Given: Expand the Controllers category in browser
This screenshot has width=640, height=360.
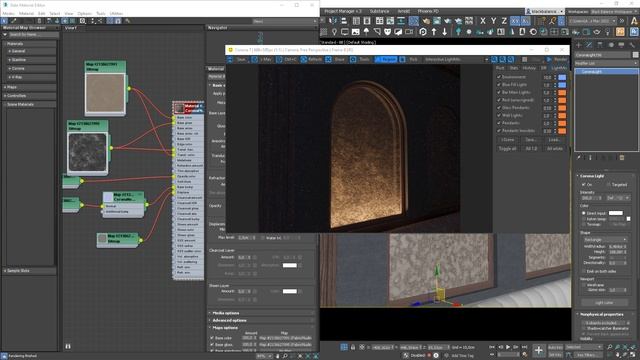Looking at the screenshot, I should pos(29,96).
